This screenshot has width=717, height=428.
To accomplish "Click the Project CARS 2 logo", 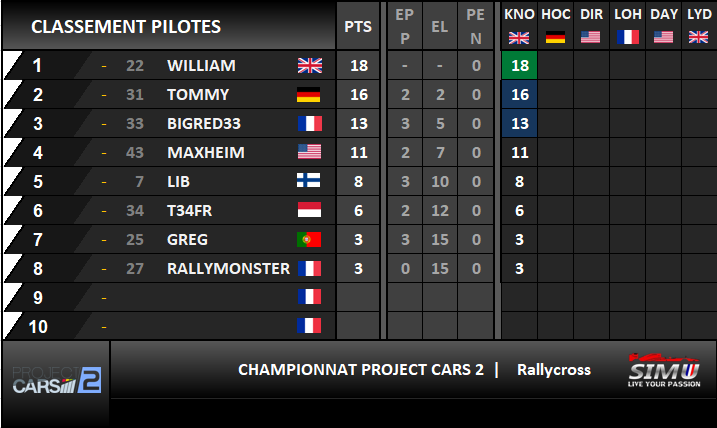I will 57,380.
